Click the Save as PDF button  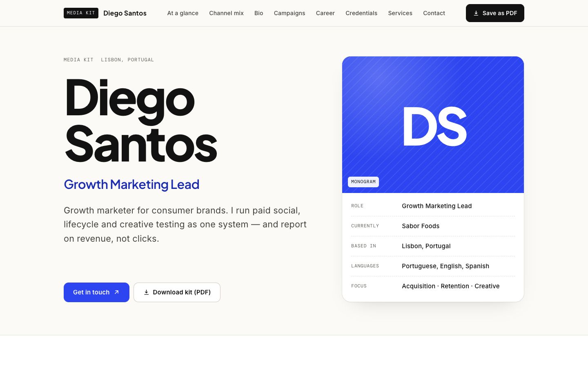(x=495, y=13)
